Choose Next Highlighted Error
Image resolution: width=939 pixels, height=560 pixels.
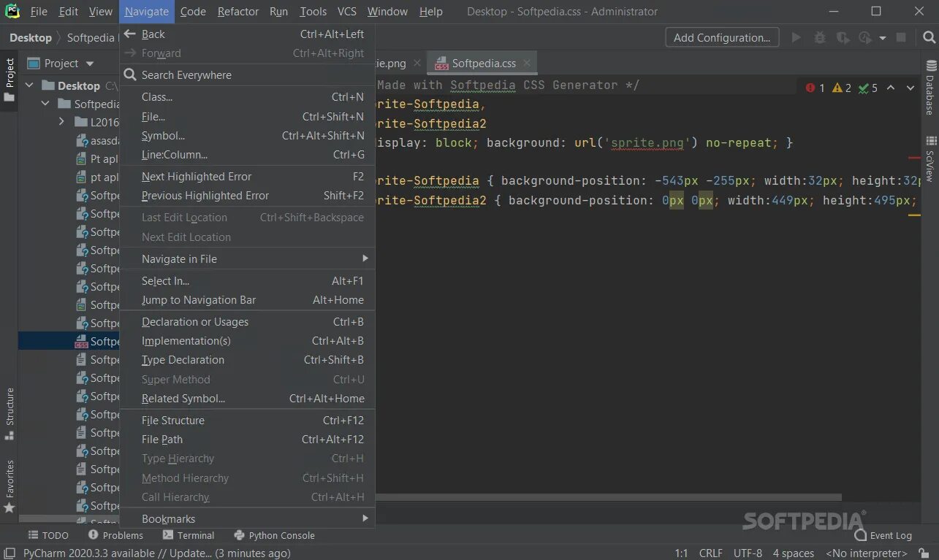pos(247,176)
